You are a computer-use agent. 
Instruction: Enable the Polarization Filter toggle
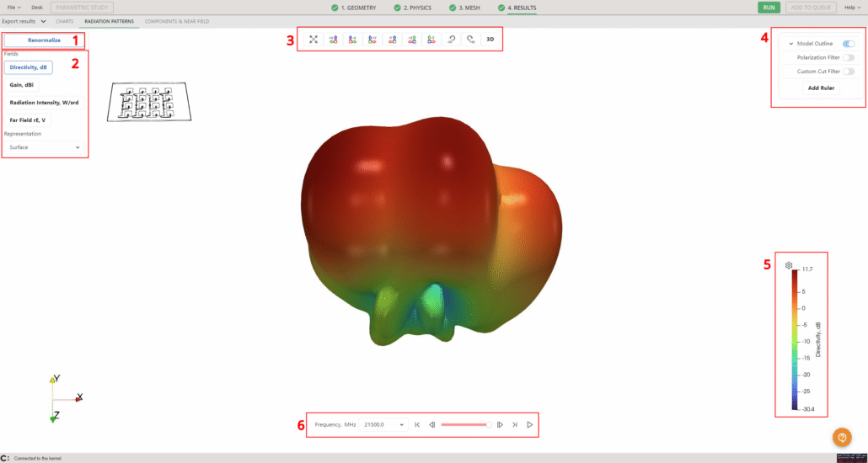pyautogui.click(x=848, y=58)
